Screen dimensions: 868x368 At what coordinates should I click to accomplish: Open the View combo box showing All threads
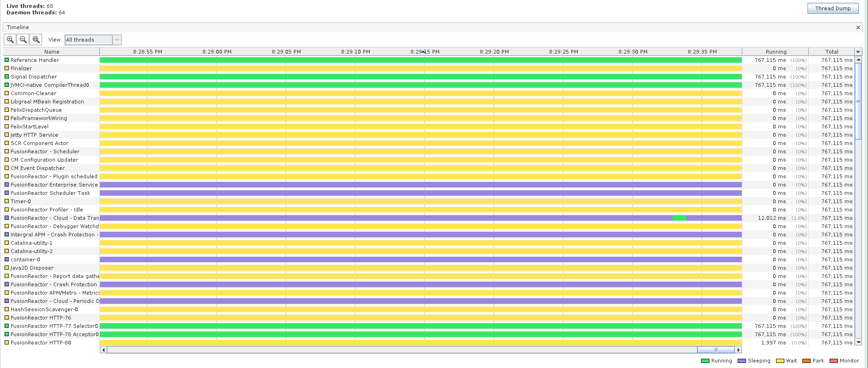coord(93,40)
